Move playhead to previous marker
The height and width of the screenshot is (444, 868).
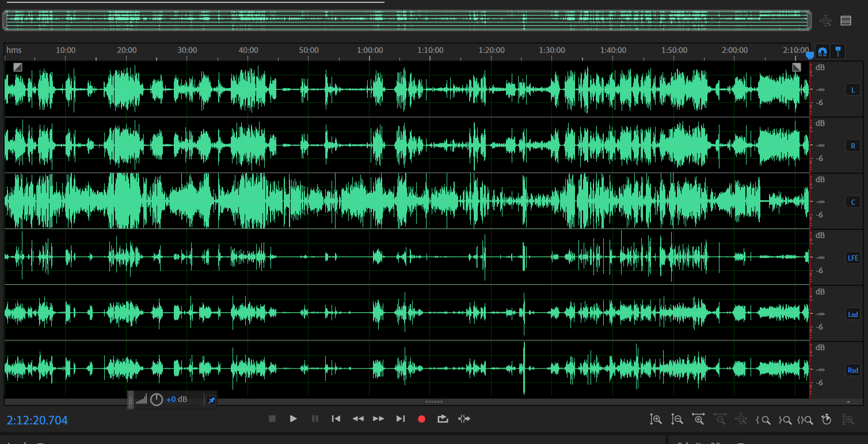336,419
